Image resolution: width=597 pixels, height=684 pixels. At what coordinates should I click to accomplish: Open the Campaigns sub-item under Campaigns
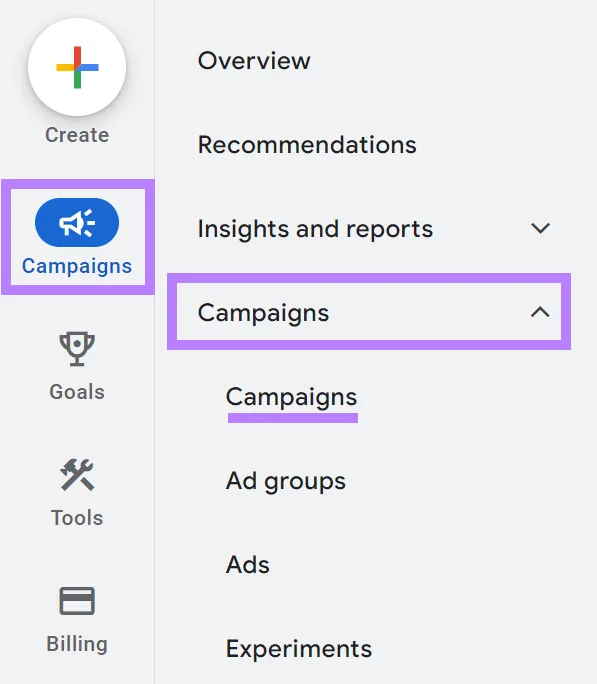(291, 397)
